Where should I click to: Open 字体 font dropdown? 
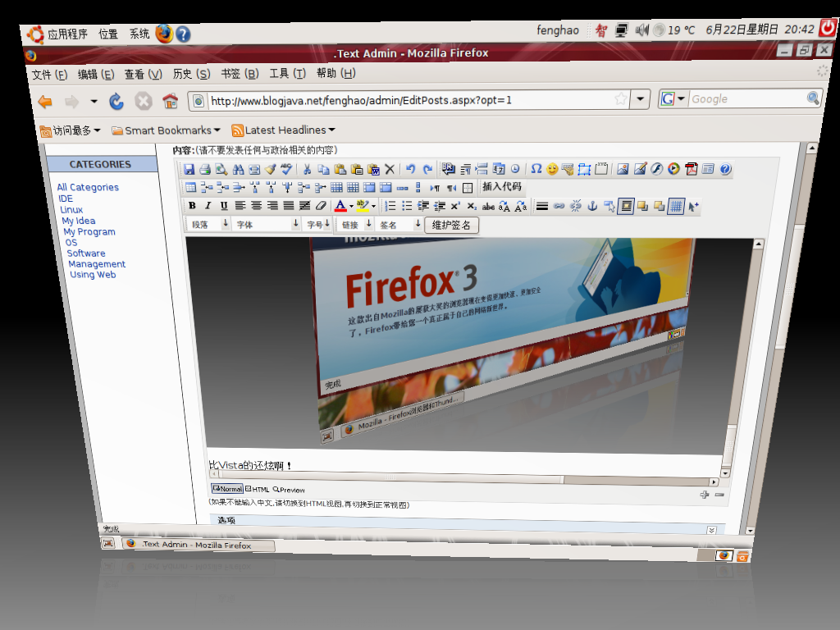pyautogui.click(x=268, y=225)
